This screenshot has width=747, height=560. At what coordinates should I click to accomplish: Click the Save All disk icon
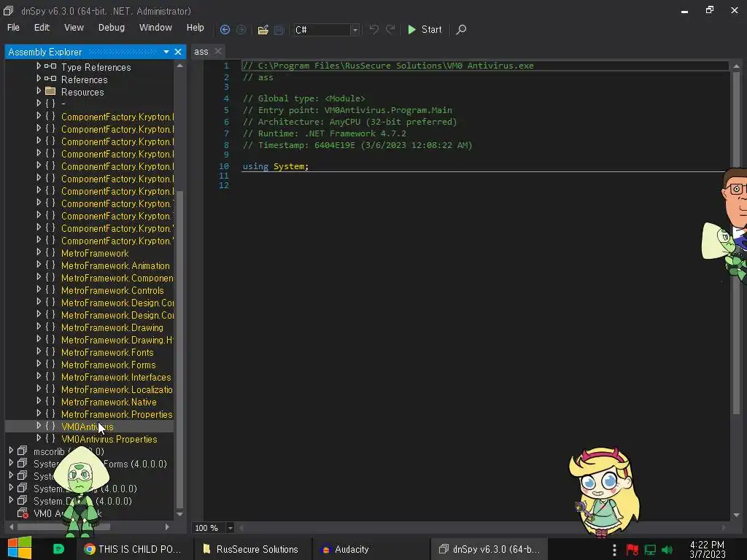tap(279, 29)
